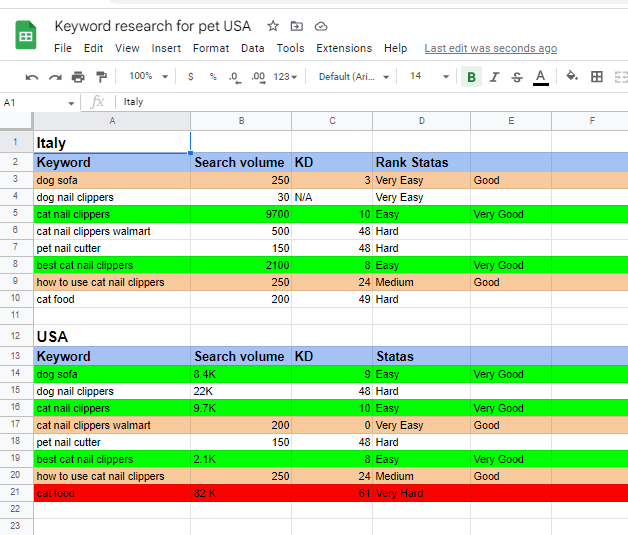The width and height of the screenshot is (628, 535).
Task: Select the paint format roller
Action: pyautogui.click(x=100, y=77)
